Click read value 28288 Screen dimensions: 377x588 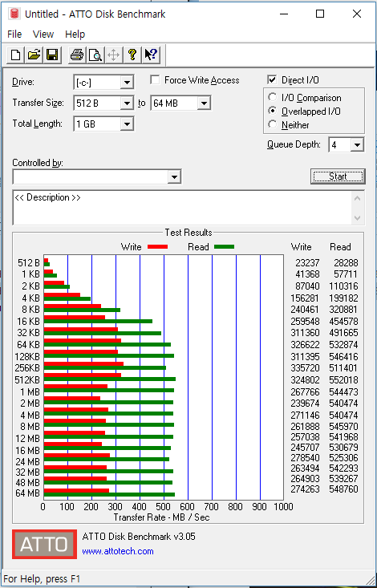[x=347, y=263]
